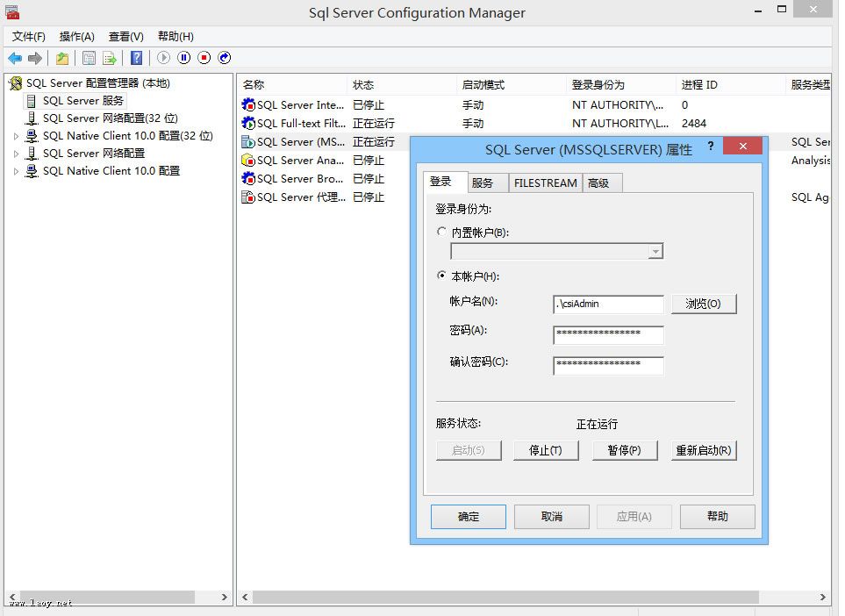Click the Restart service toolbar icon

pos(225,58)
